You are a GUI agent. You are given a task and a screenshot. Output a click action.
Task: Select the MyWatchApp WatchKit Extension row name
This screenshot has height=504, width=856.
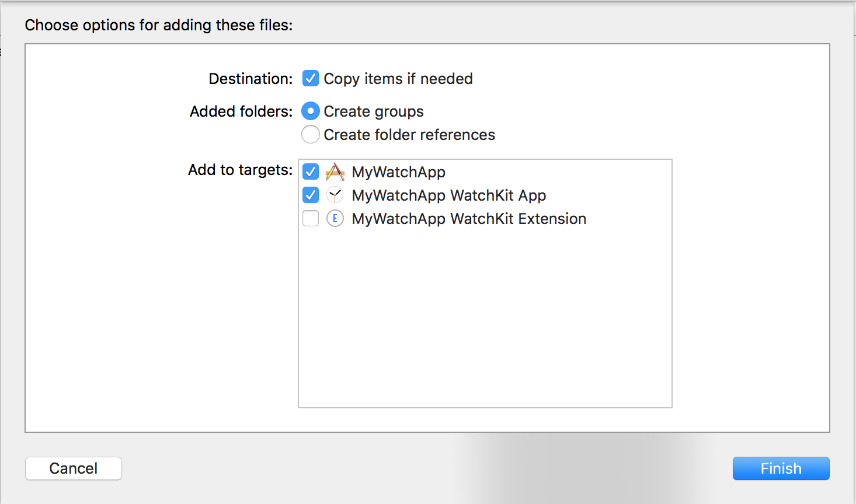(x=469, y=219)
